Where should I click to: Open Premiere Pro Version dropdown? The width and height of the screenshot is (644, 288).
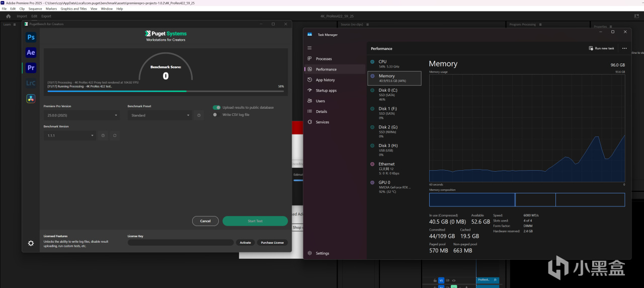82,115
